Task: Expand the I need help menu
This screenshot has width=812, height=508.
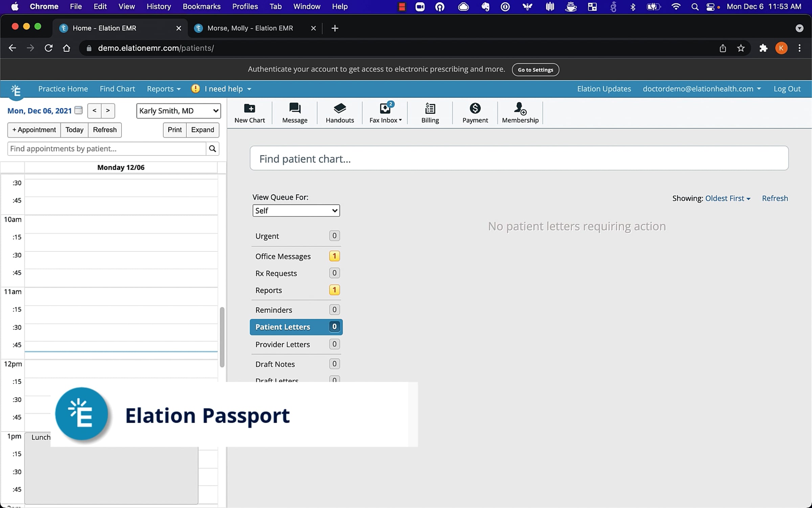Action: 228,89
